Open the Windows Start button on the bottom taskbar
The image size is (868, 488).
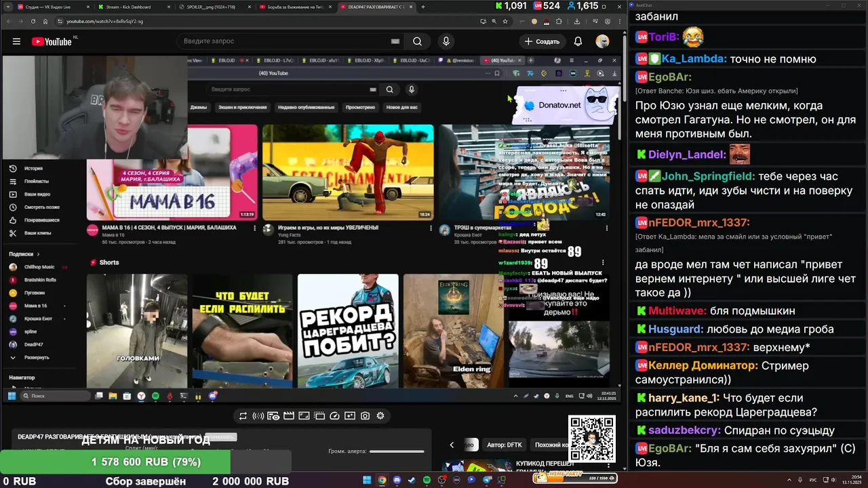point(367,480)
